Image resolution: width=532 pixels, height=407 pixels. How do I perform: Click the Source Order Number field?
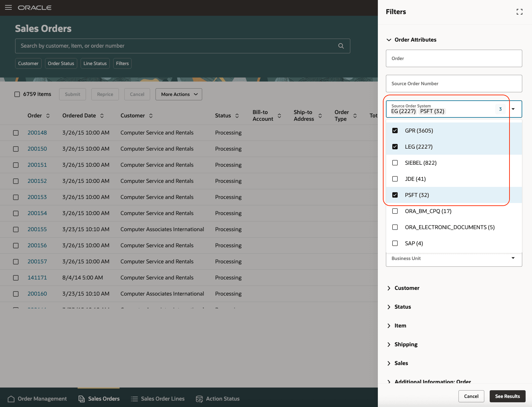tap(454, 84)
